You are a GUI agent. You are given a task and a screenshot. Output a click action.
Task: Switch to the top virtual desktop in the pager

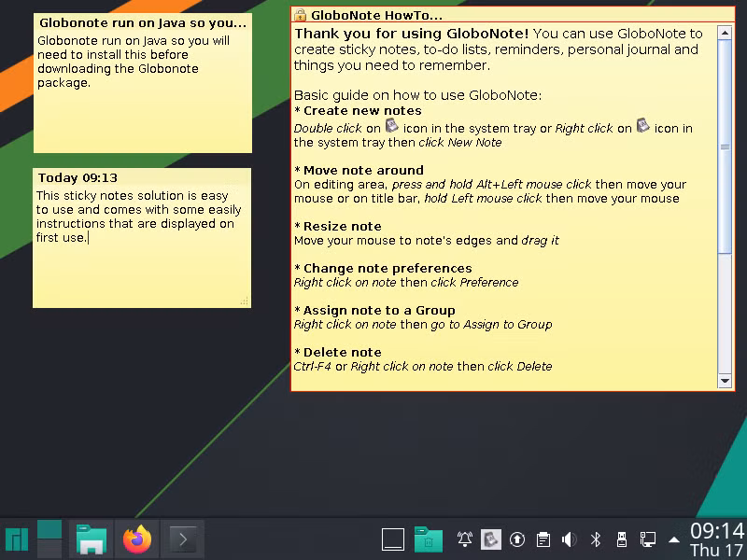(49, 529)
